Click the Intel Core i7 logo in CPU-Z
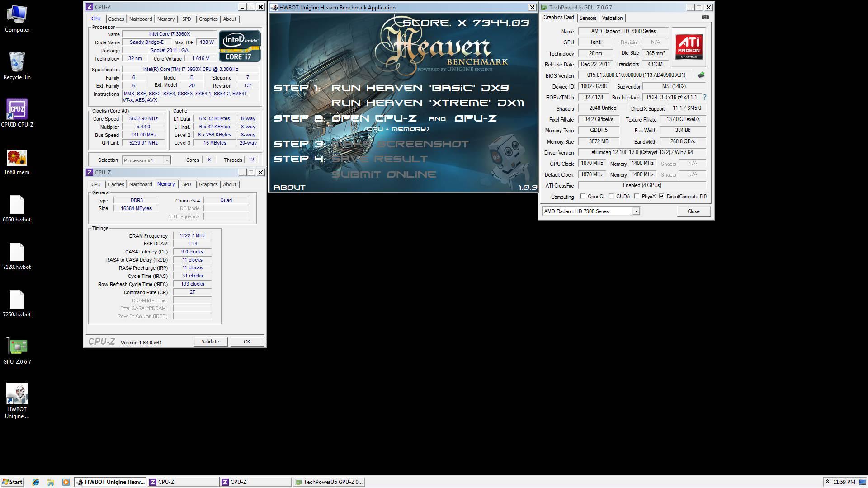868x488 pixels. pyautogui.click(x=240, y=46)
